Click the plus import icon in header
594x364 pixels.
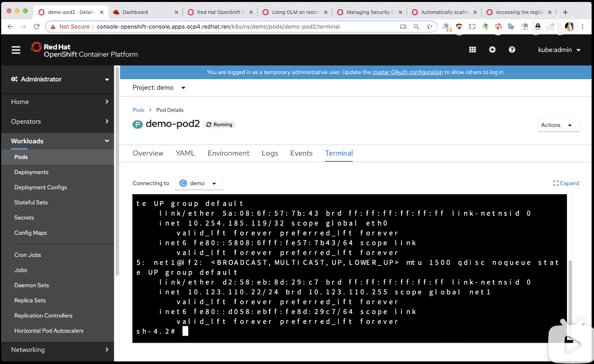492,50
